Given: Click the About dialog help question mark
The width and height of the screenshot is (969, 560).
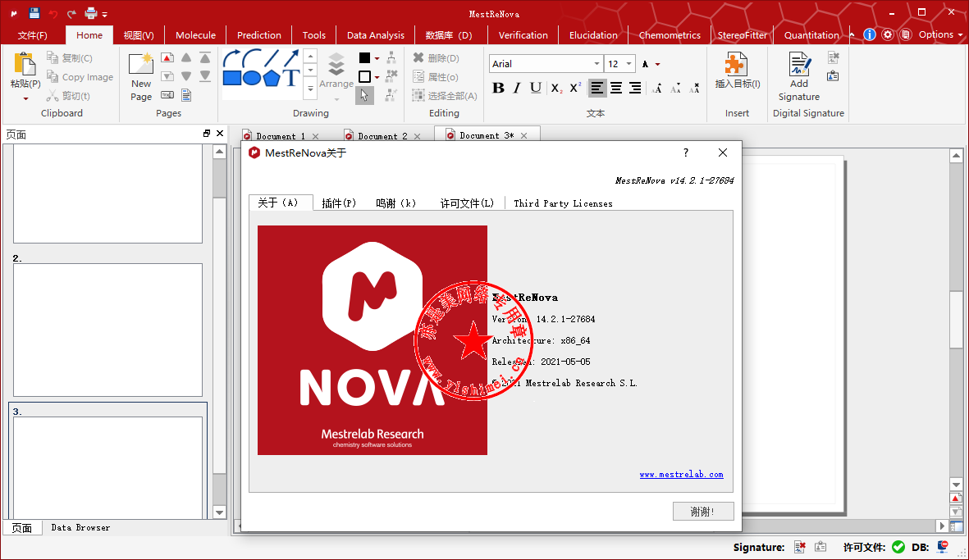Looking at the screenshot, I should 685,153.
